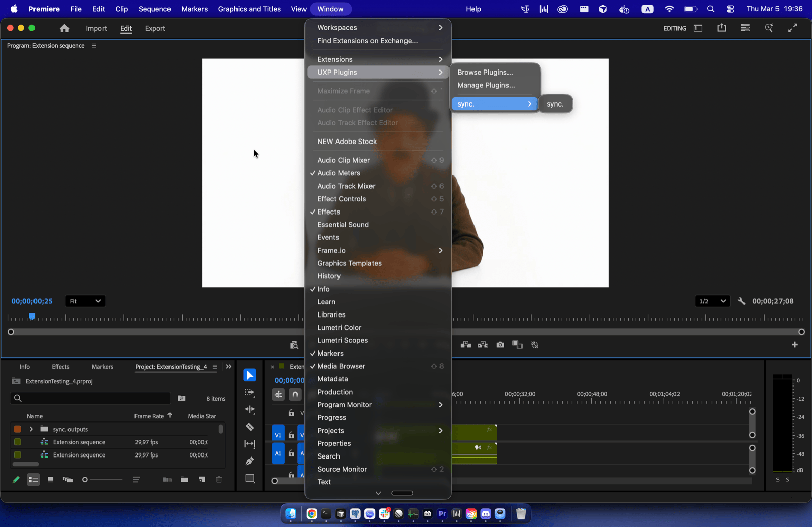Viewport: 812px width, 527px height.
Task: Click the Export Frame camera icon
Action: click(x=500, y=345)
